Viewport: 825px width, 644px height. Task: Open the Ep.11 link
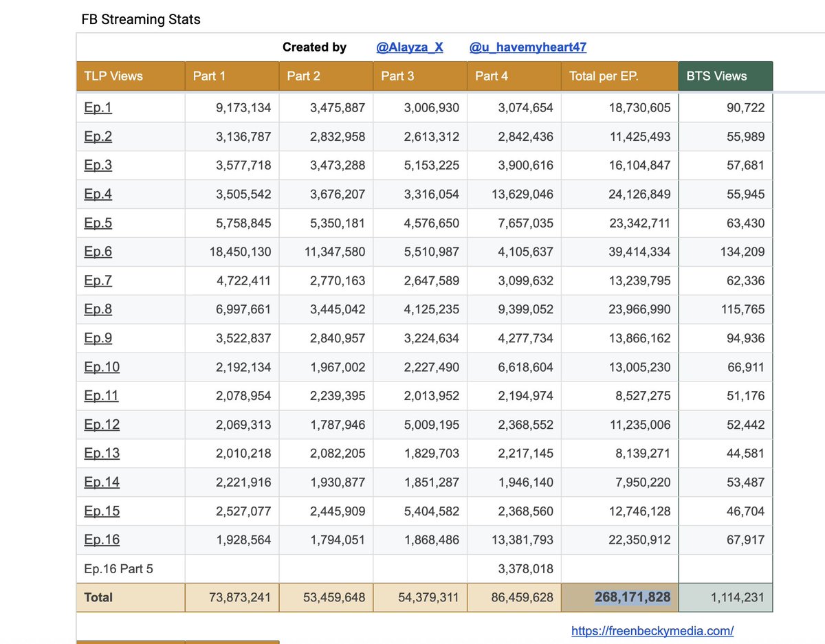(x=101, y=396)
